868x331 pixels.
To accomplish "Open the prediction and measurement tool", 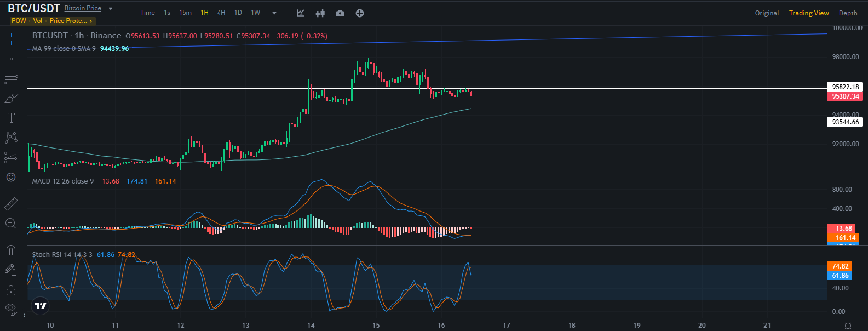I will [x=11, y=157].
